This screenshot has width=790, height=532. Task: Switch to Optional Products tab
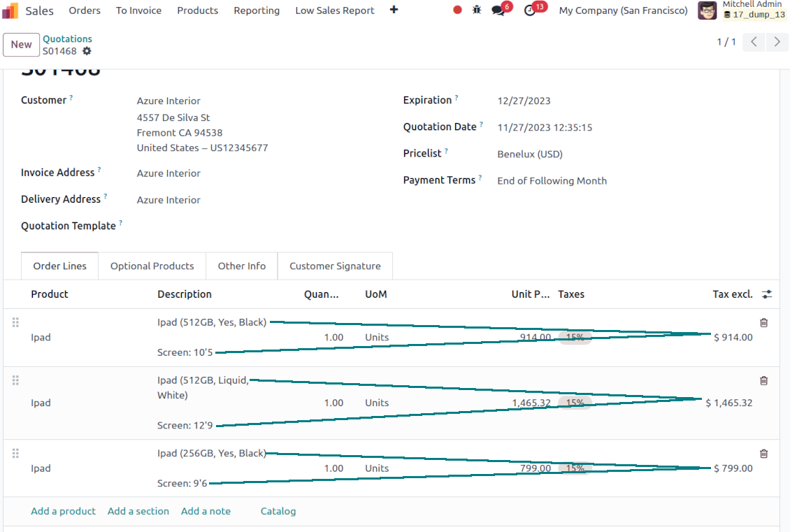coord(152,266)
